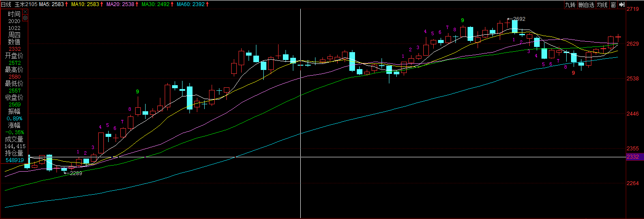Click the 2629 price axis label
This screenshot has height=219, width=644.
coord(633,44)
